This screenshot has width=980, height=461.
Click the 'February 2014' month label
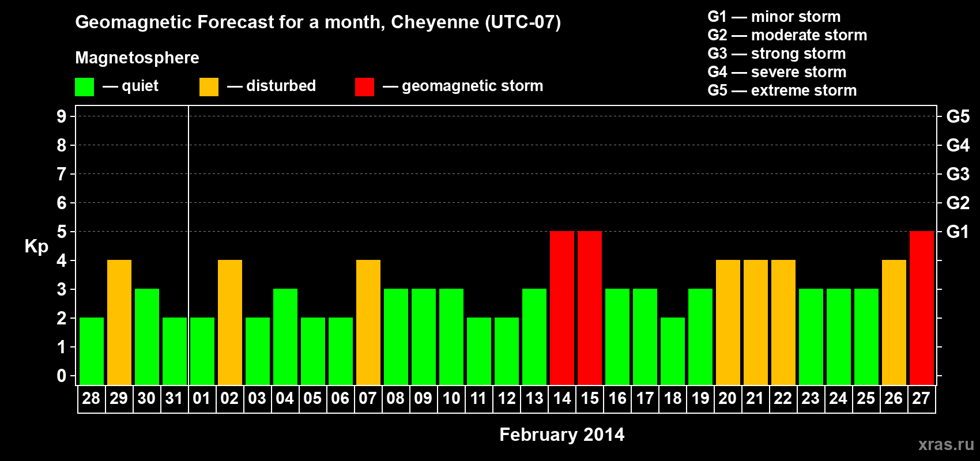[561, 434]
